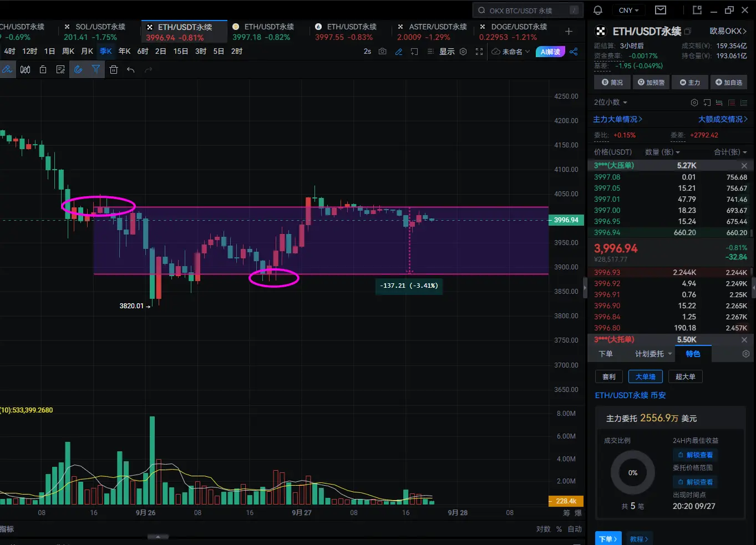This screenshot has width=756, height=545.
Task: Expand the 数量(张) unit dropdown
Action: [x=662, y=152]
